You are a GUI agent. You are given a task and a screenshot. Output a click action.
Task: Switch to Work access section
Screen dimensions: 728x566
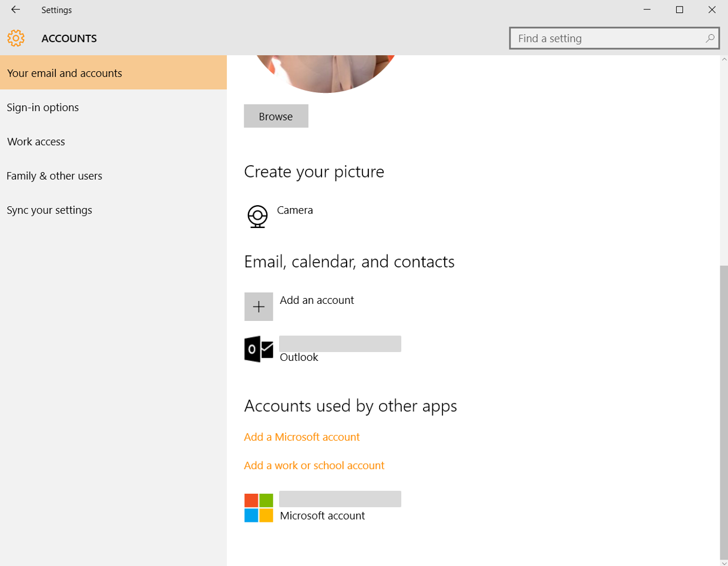click(113, 142)
